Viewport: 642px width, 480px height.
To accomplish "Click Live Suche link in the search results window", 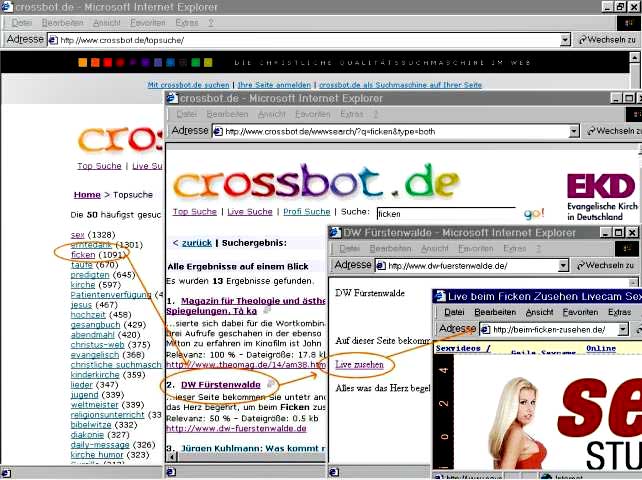I will click(x=250, y=212).
